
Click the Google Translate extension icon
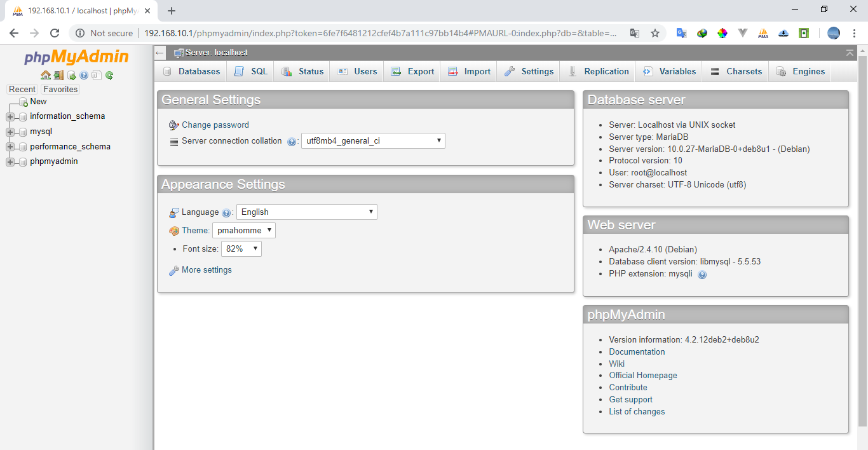tap(681, 33)
